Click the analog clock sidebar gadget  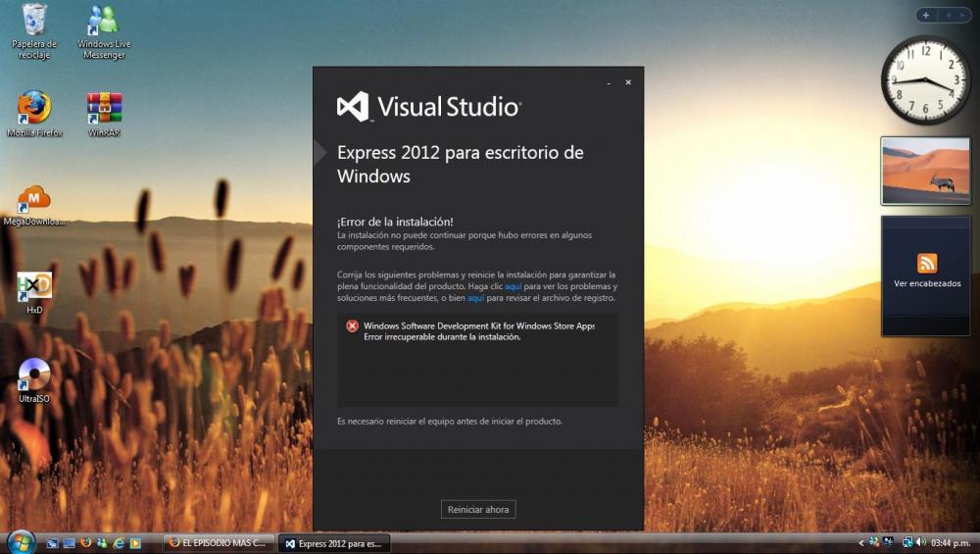(x=926, y=80)
